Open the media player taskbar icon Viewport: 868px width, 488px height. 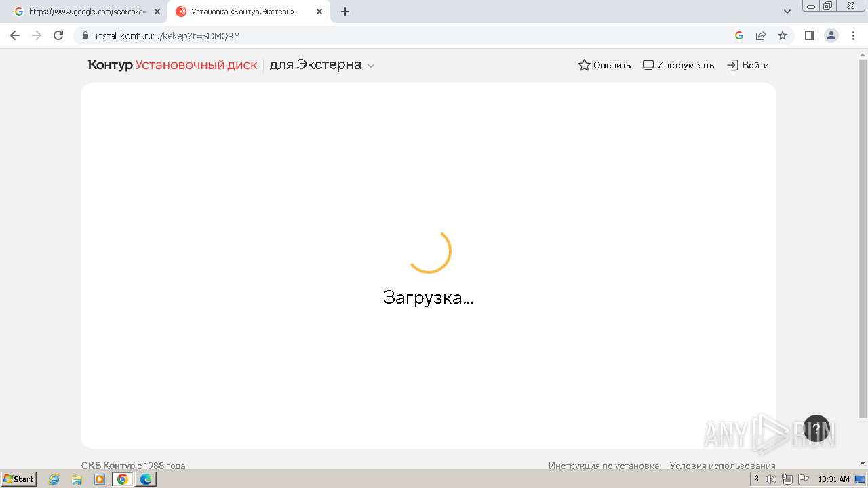tap(100, 479)
